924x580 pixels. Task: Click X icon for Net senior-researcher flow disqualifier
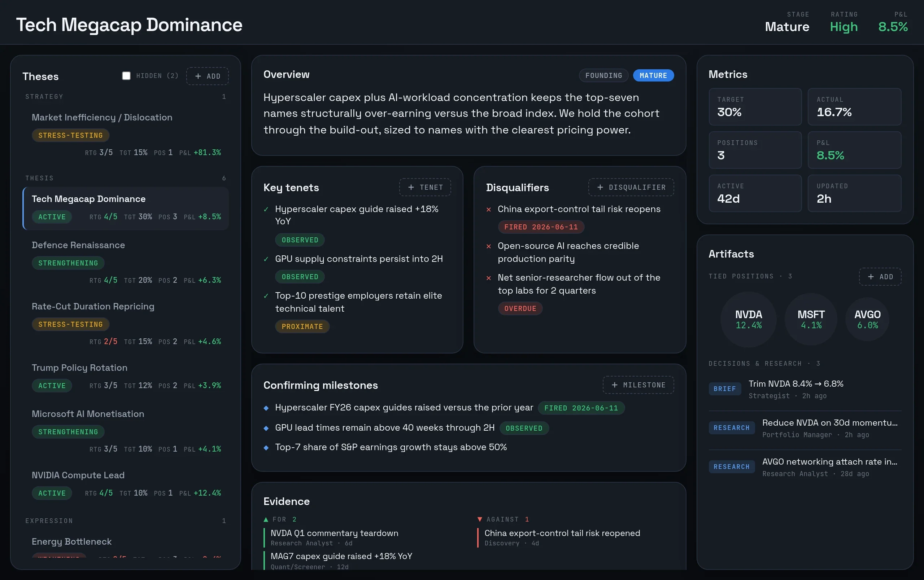pos(488,278)
